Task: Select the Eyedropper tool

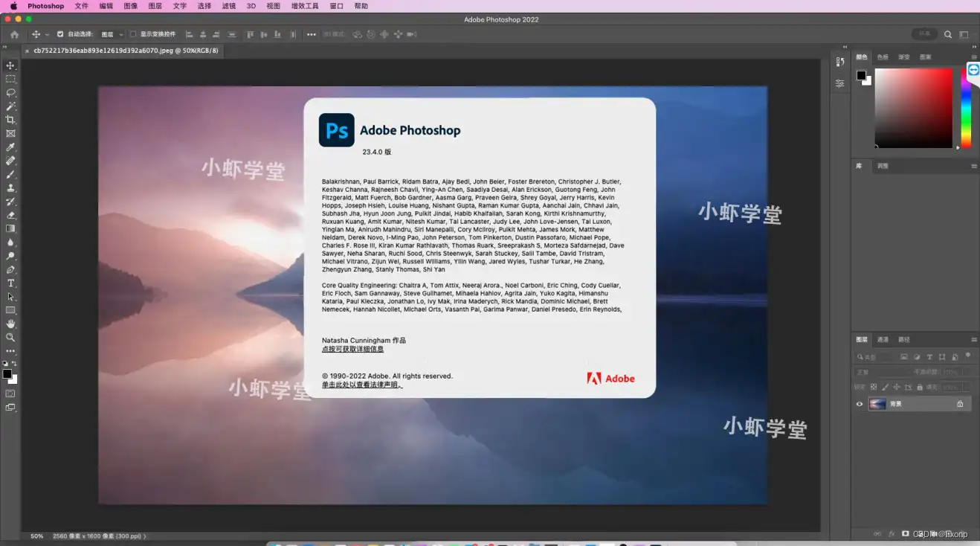Action: pos(10,147)
